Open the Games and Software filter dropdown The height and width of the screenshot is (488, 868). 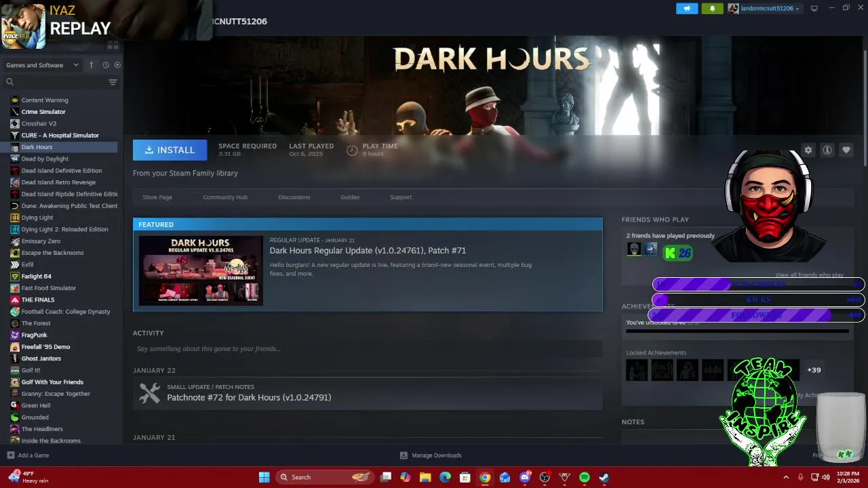pyautogui.click(x=43, y=65)
